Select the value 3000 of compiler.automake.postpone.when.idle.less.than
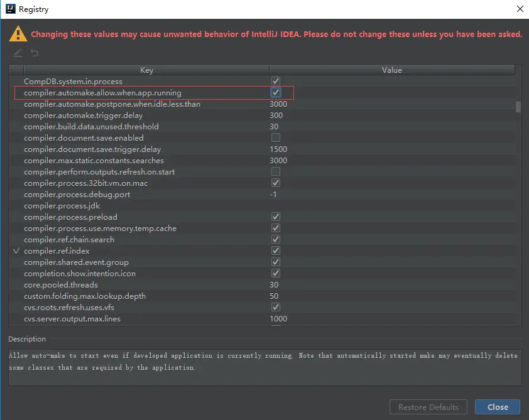Viewport: 529px width, 420px height. tap(278, 104)
